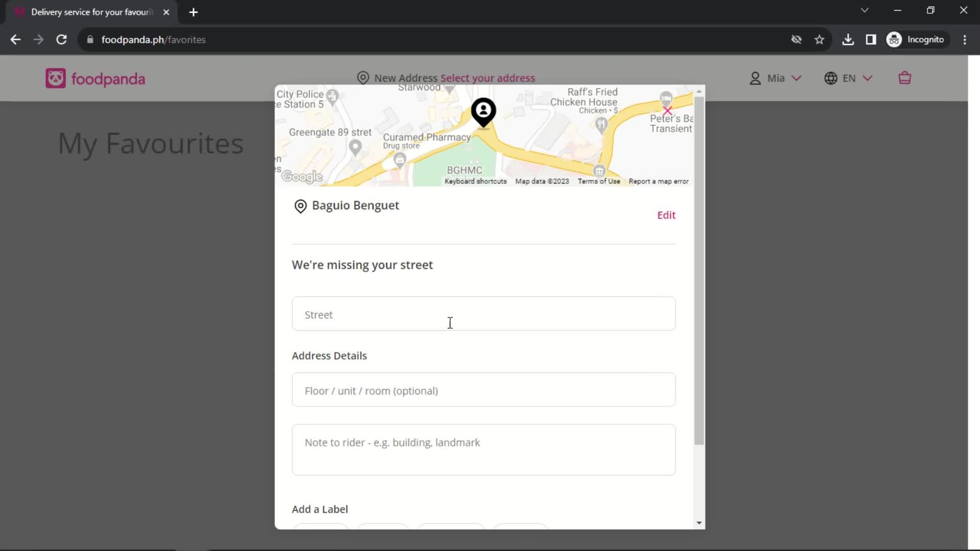The image size is (980, 551).
Task: Open the browser downloads icon
Action: point(848,39)
